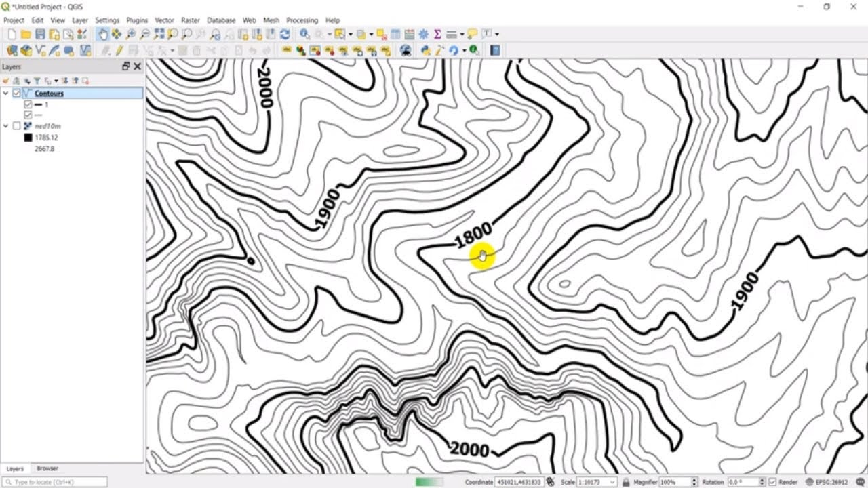Click the Zoom Full extent icon
This screenshot has width=868, height=488.
pos(159,34)
